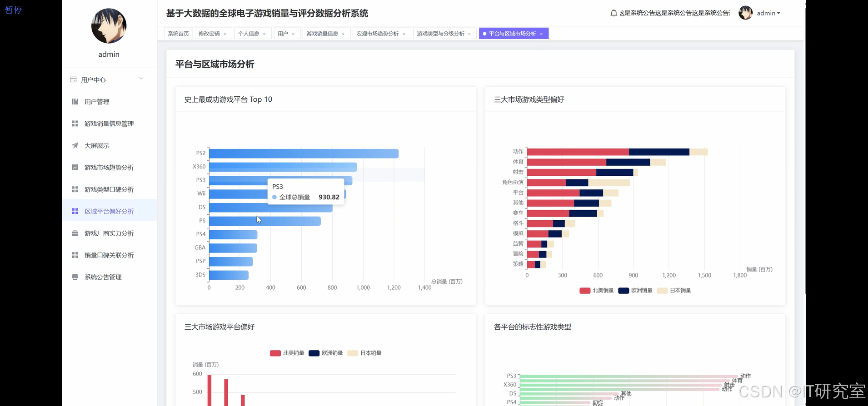Click the 用户管理 sidebar icon
The image size is (868, 406).
(x=75, y=102)
